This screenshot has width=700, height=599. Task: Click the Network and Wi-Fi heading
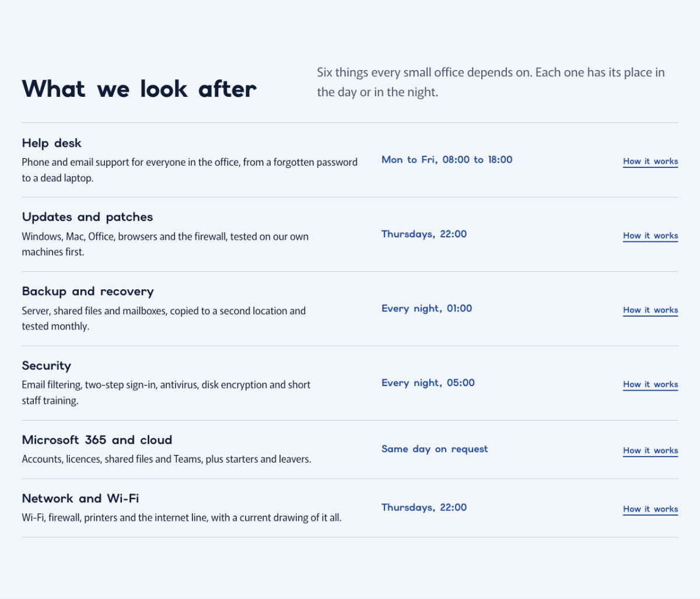(80, 498)
